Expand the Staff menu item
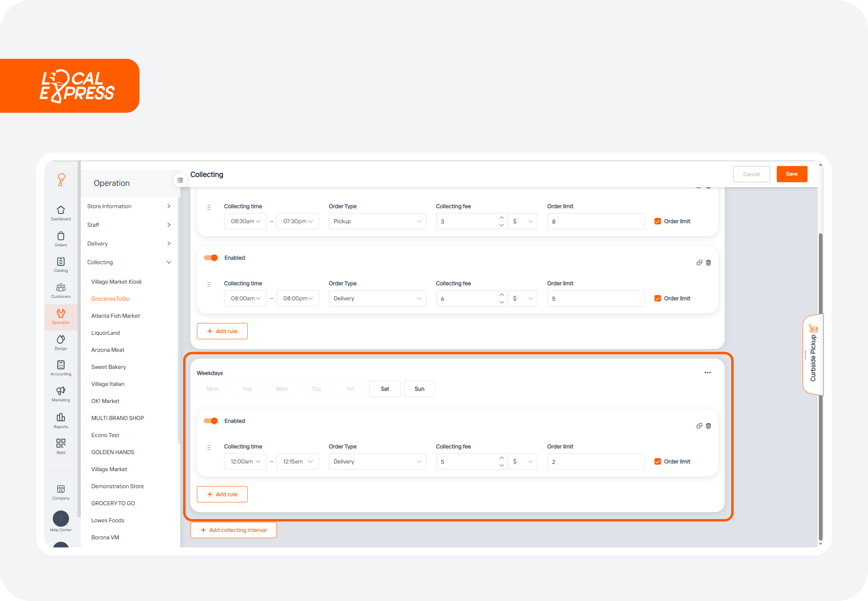868x601 pixels. point(129,225)
